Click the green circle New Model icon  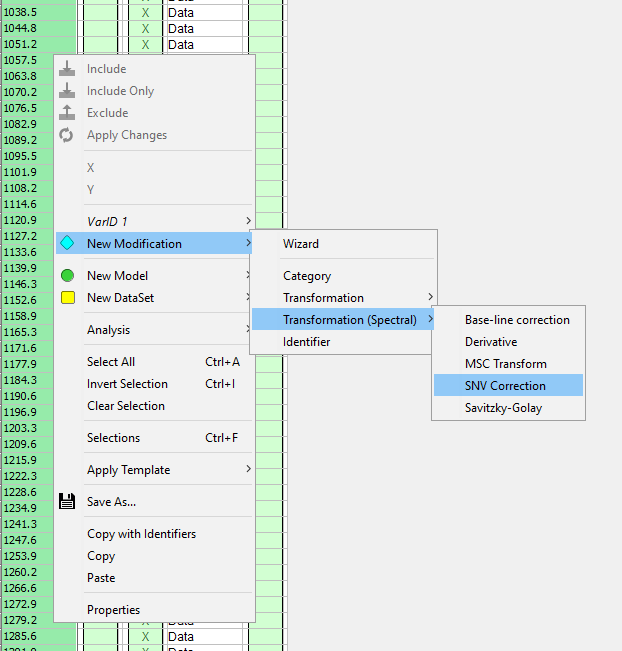(67, 275)
